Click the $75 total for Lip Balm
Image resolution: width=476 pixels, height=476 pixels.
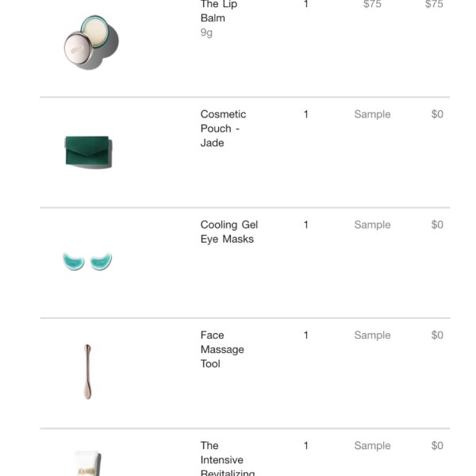pyautogui.click(x=434, y=4)
